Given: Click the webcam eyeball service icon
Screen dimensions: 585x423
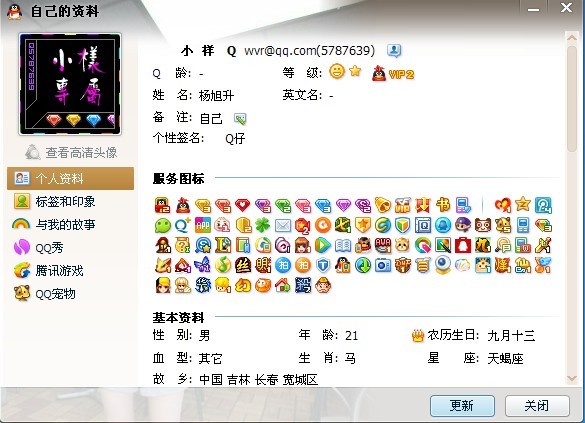Looking at the screenshot, I should [443, 266].
